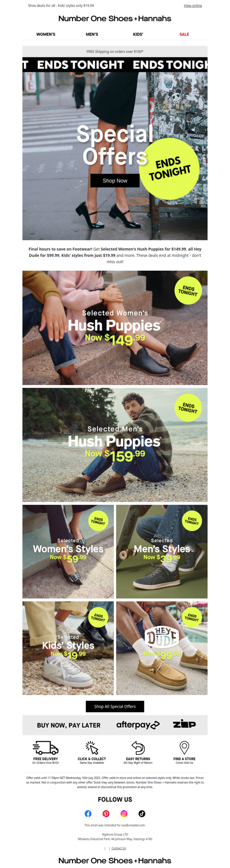The height and width of the screenshot is (868, 230).
Task: Click Shop All Special Offers button
Action: point(115,706)
